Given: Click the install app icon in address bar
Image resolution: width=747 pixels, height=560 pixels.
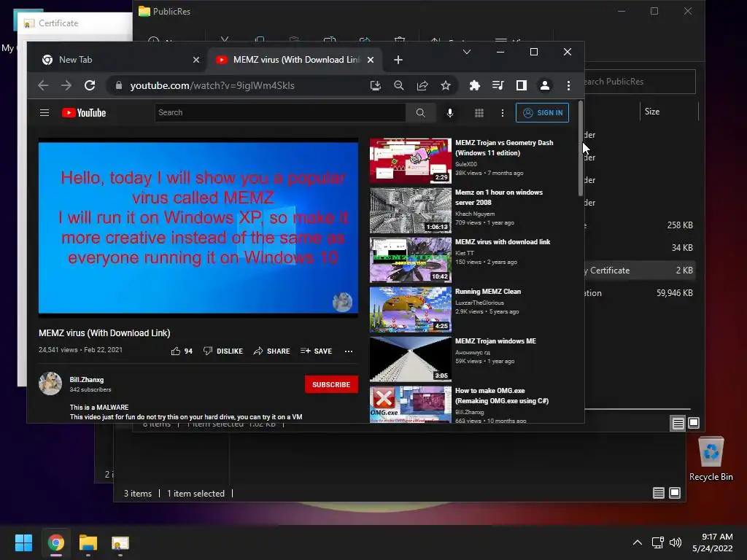Looking at the screenshot, I should (x=376, y=85).
